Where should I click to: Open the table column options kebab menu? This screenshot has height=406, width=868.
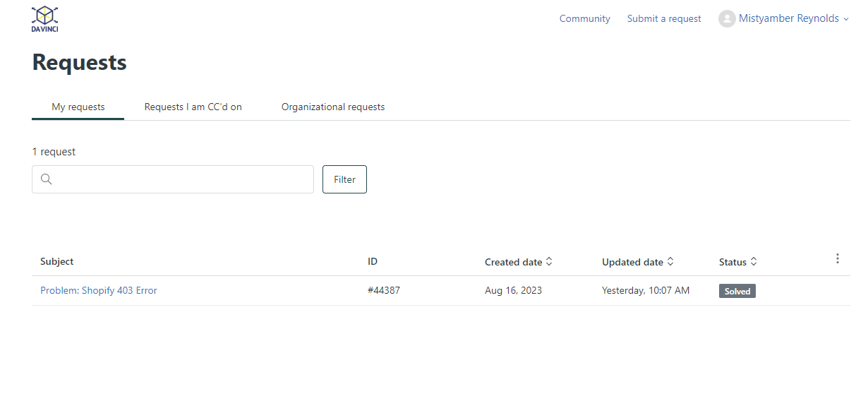[x=838, y=258]
